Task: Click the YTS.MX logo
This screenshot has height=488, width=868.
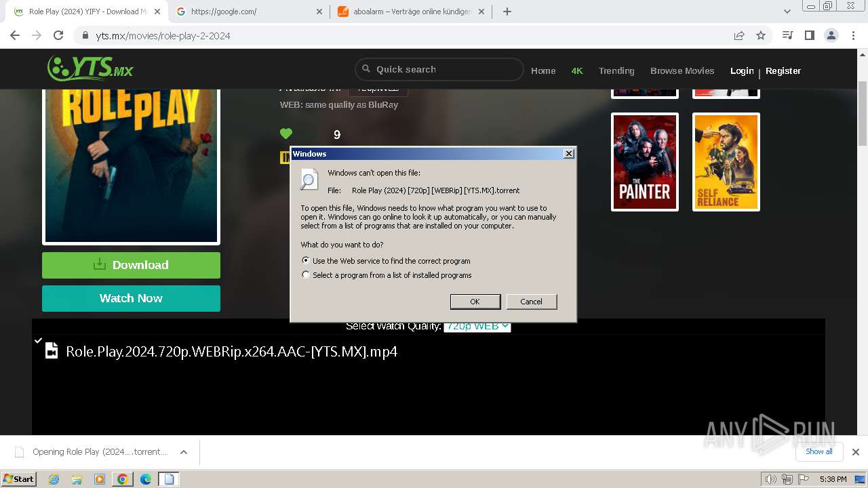Action: pos(90,68)
